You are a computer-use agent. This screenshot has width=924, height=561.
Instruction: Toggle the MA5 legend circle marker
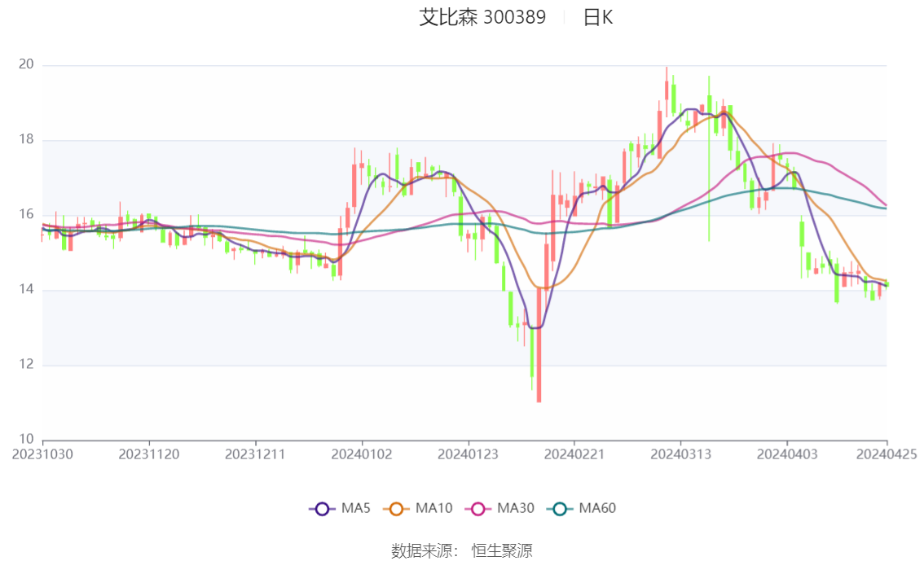(x=322, y=509)
